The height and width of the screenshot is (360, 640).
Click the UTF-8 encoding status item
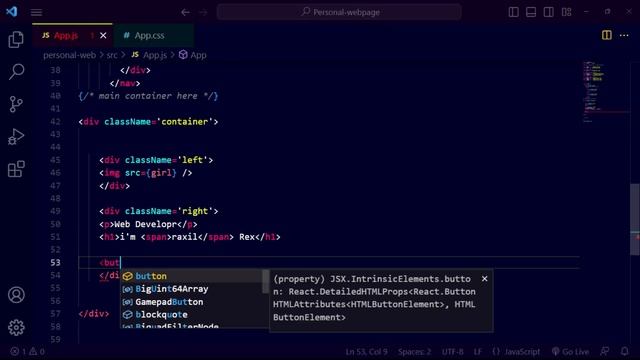tap(452, 351)
